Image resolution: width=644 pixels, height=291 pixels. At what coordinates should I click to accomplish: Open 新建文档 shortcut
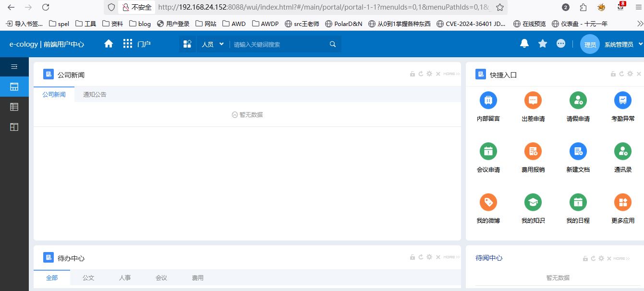tap(578, 158)
